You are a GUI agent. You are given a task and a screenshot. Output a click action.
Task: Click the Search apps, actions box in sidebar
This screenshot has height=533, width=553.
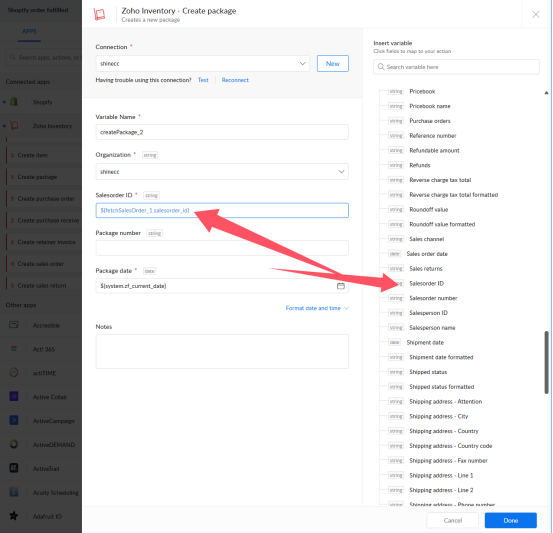44,57
